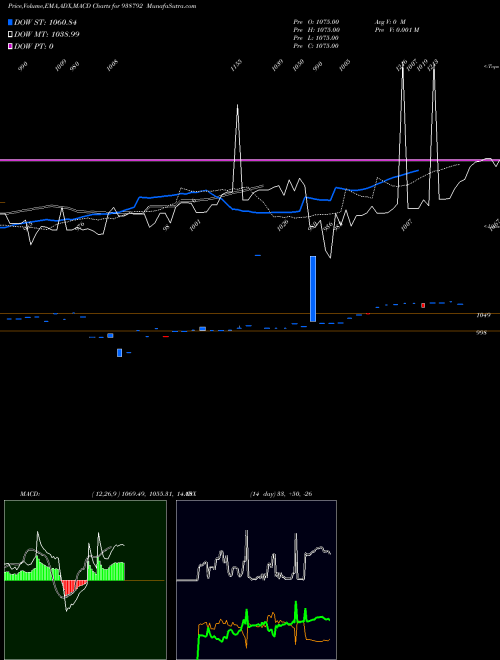Click the white DOW MT legend swatch
Viewport: 500px width, 660px height.
pyautogui.click(x=10, y=34)
